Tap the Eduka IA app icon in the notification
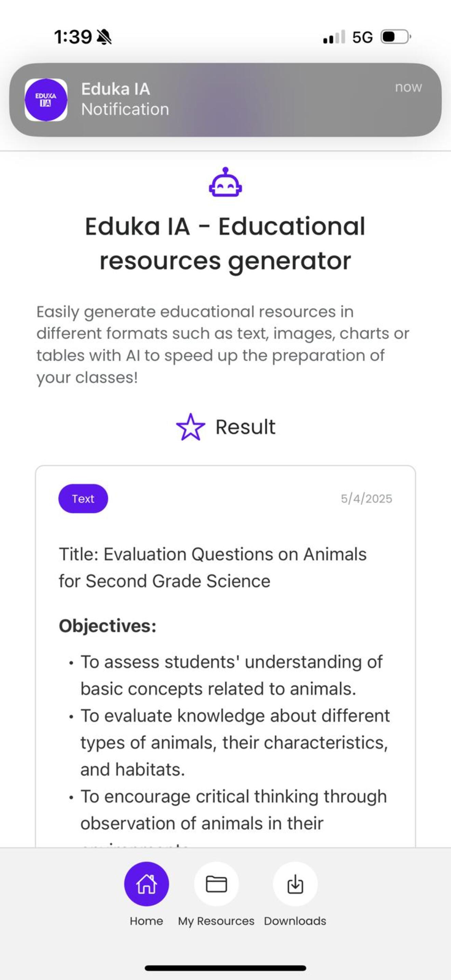451x980 pixels. coord(46,100)
